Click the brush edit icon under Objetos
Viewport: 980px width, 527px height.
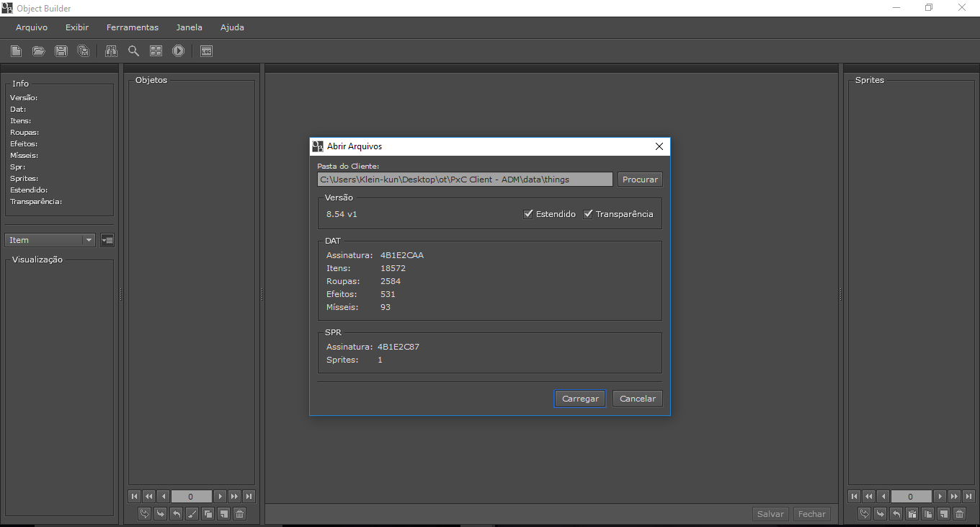click(x=192, y=514)
